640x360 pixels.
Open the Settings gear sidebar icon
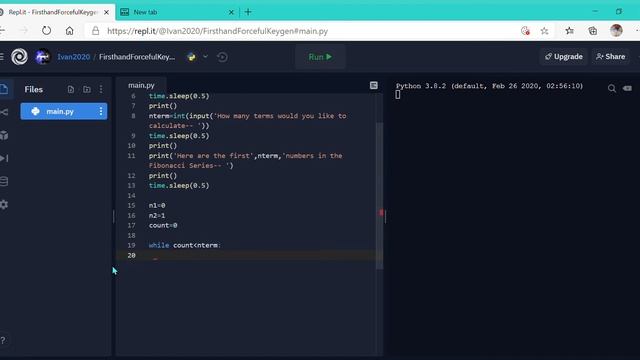[x=4, y=204]
